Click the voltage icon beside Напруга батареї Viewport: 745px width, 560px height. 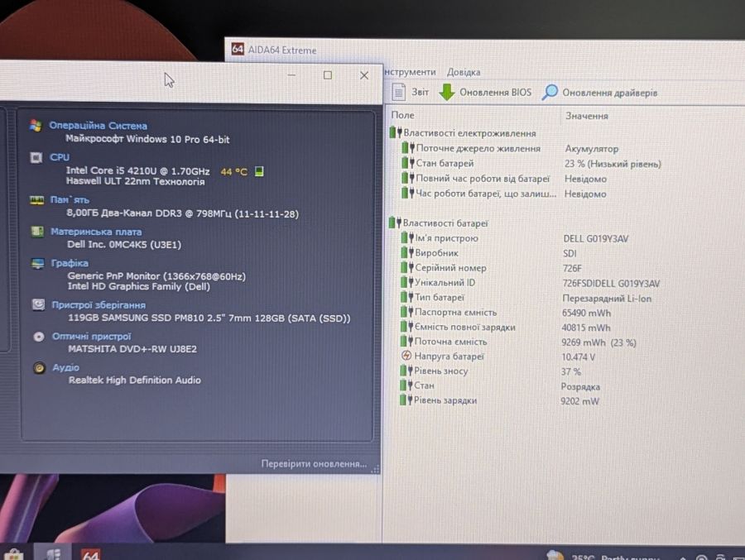[406, 356]
